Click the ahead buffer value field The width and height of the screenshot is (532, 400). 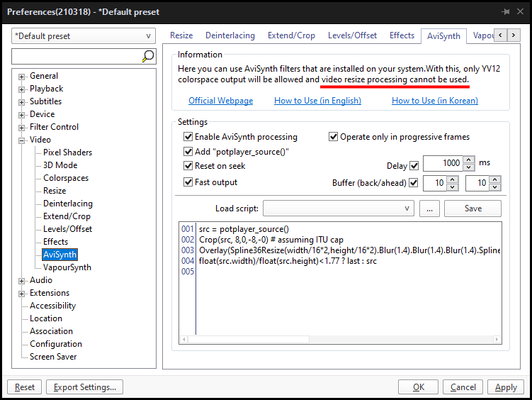pyautogui.click(x=477, y=184)
